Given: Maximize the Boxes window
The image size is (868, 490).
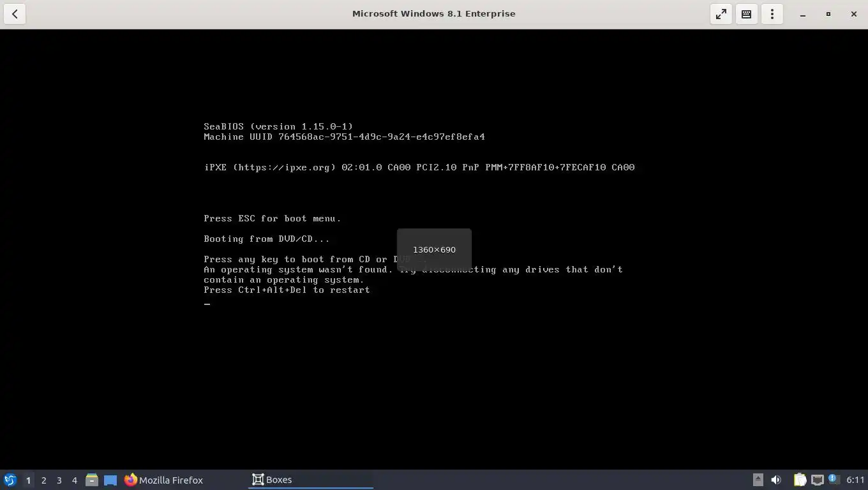Looking at the screenshot, I should (x=828, y=14).
